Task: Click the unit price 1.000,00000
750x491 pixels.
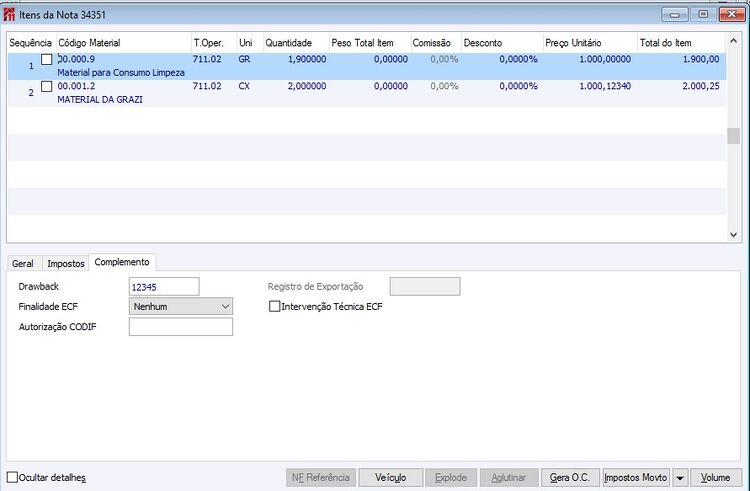Action: [605, 59]
